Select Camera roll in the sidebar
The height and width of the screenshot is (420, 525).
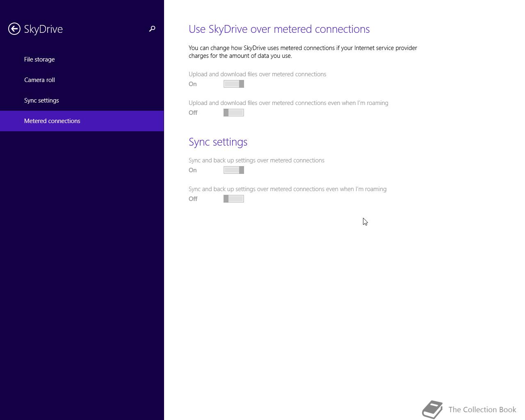pos(82,80)
